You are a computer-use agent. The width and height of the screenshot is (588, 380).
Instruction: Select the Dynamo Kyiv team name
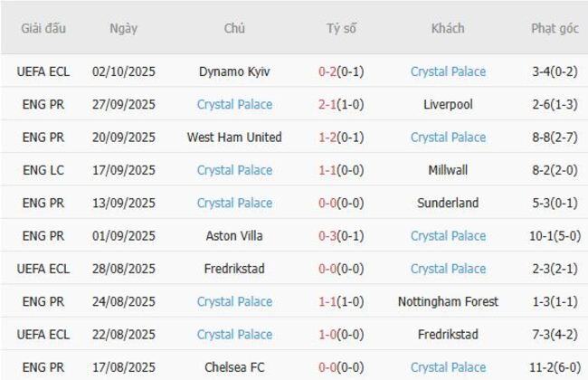[234, 71]
